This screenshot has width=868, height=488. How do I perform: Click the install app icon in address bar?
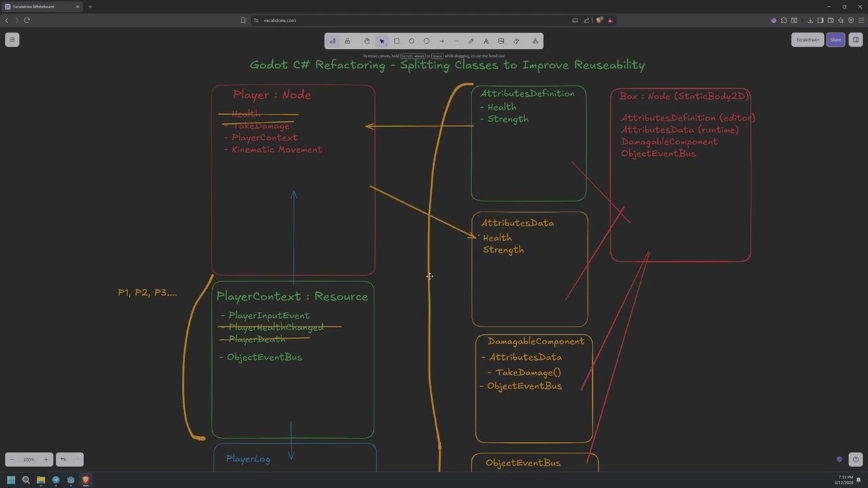coord(575,20)
